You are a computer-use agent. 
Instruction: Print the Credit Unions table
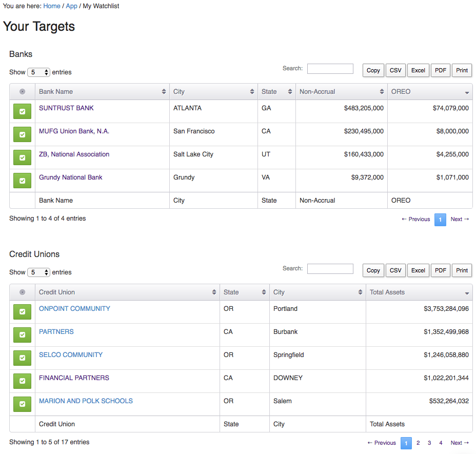pyautogui.click(x=462, y=270)
